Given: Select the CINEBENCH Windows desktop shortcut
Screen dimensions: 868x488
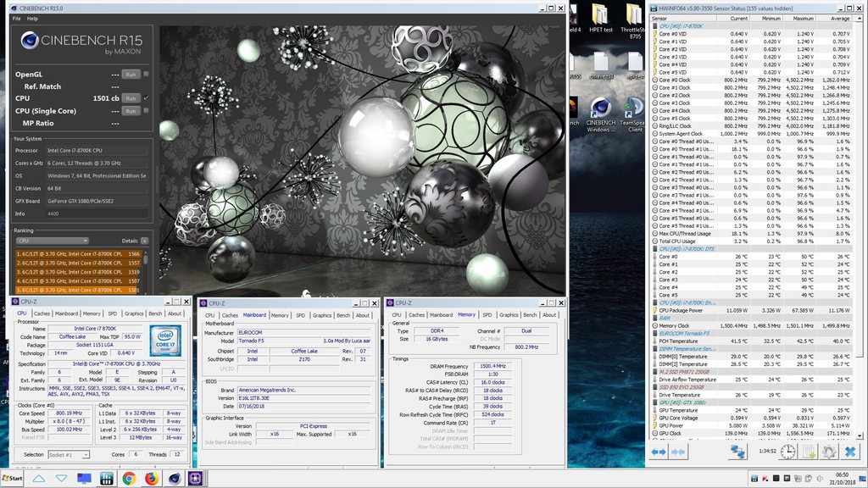Looking at the screenshot, I should (x=601, y=115).
